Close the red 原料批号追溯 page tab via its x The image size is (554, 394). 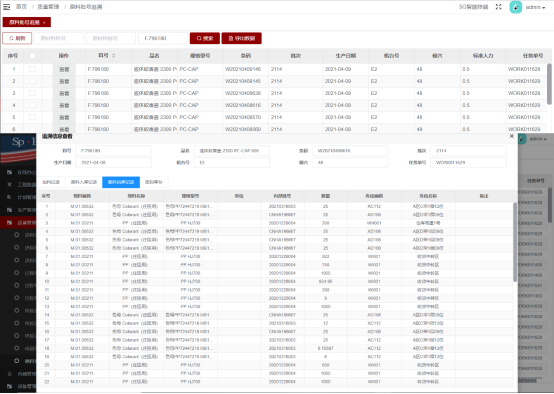point(44,22)
